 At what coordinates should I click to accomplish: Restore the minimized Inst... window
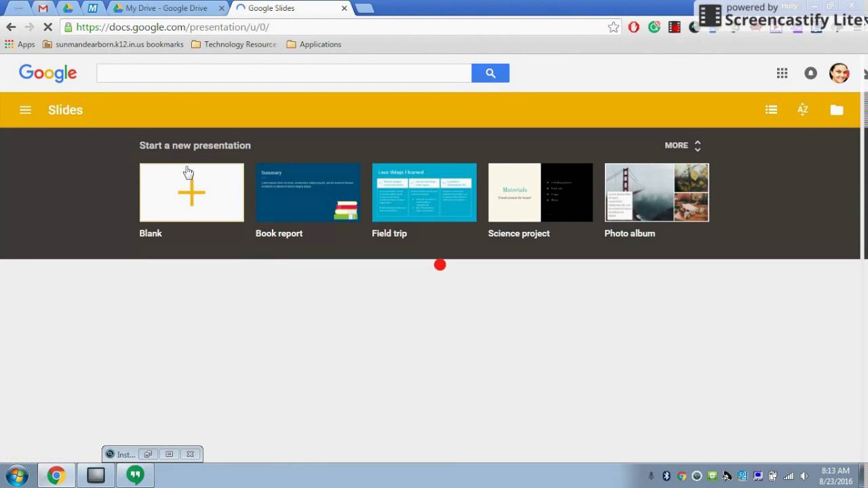pyautogui.click(x=147, y=454)
